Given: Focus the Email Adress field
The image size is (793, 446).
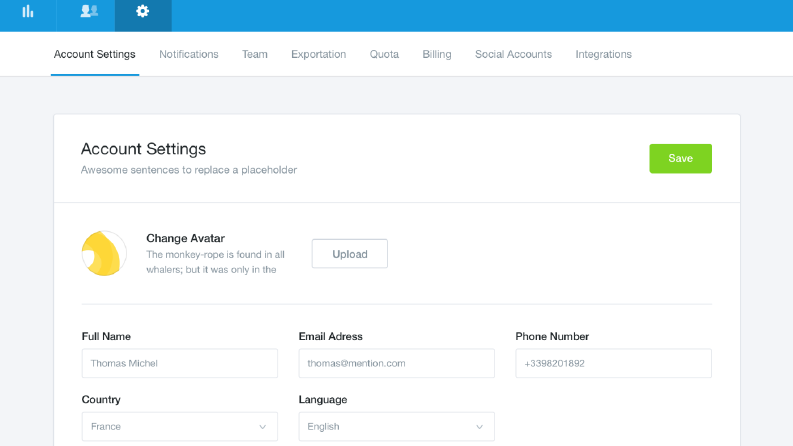Looking at the screenshot, I should click(396, 363).
